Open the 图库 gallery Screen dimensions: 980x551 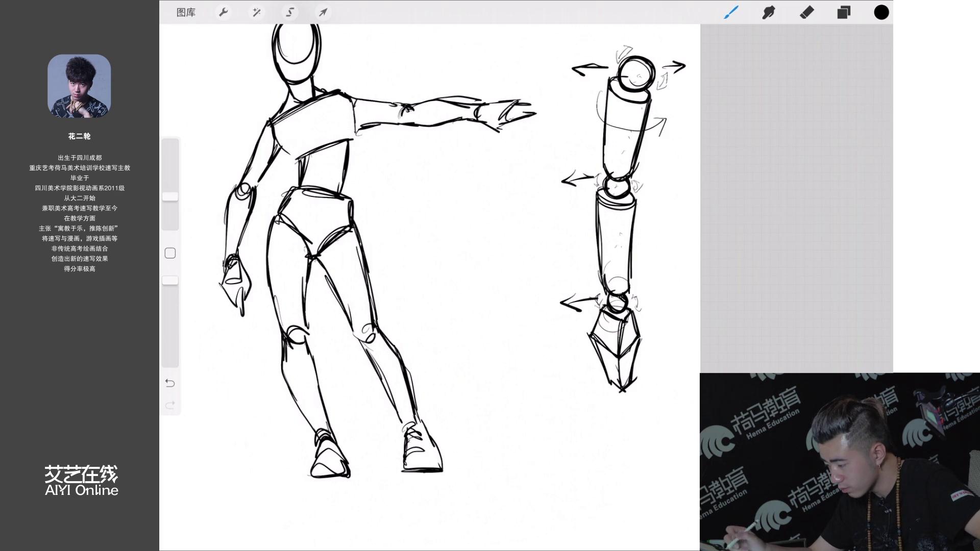[x=186, y=12]
